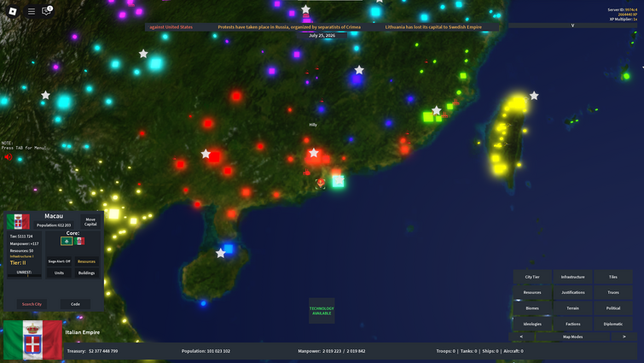Switch to Tiles map mode
The width and height of the screenshot is (644, 363).
coord(613,277)
